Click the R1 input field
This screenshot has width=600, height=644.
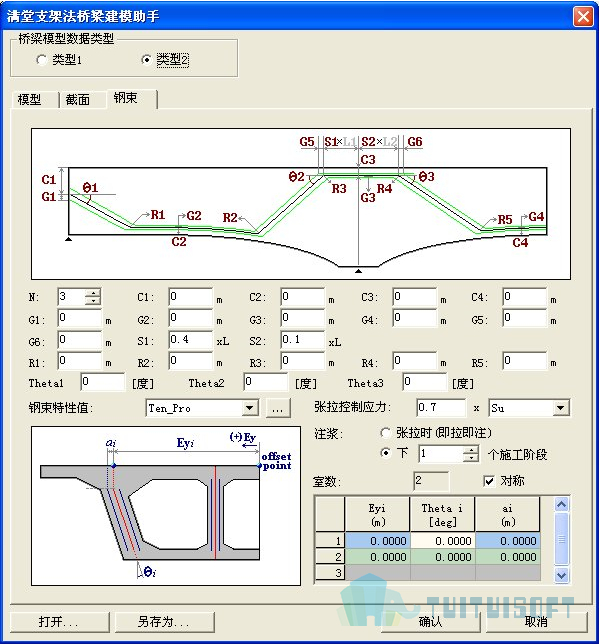[x=80, y=361]
